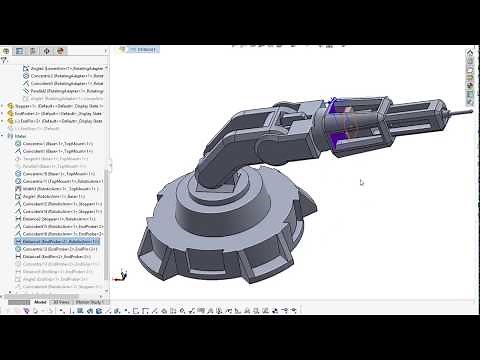Open the DimXpertManager crosshair tab
Viewport: 480px width, 360px height.
(x=47, y=51)
